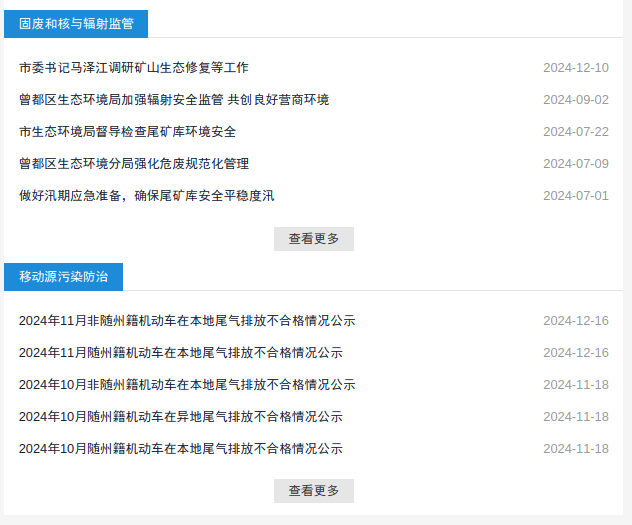Open article 曾都区生态环境分局强化危废规范化管理
The height and width of the screenshot is (525, 632).
pos(134,164)
